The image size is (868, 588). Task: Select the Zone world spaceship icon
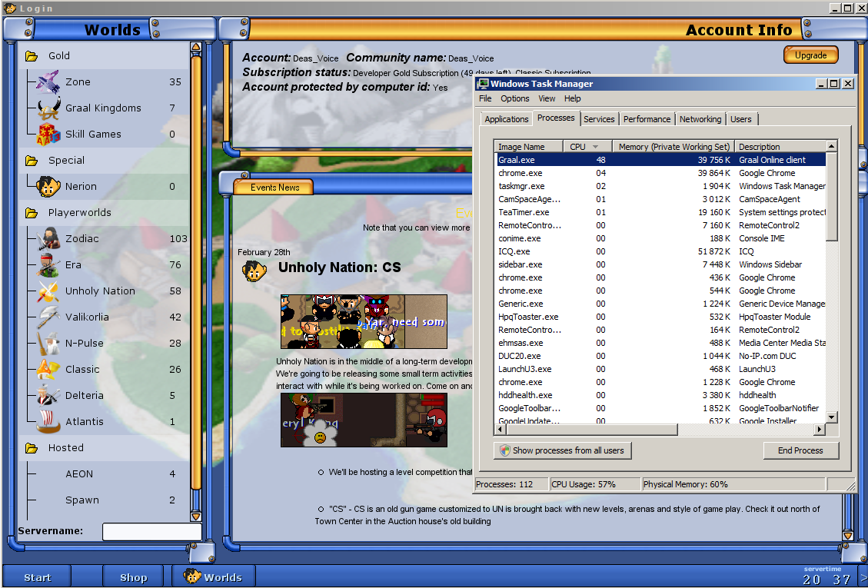click(x=48, y=81)
